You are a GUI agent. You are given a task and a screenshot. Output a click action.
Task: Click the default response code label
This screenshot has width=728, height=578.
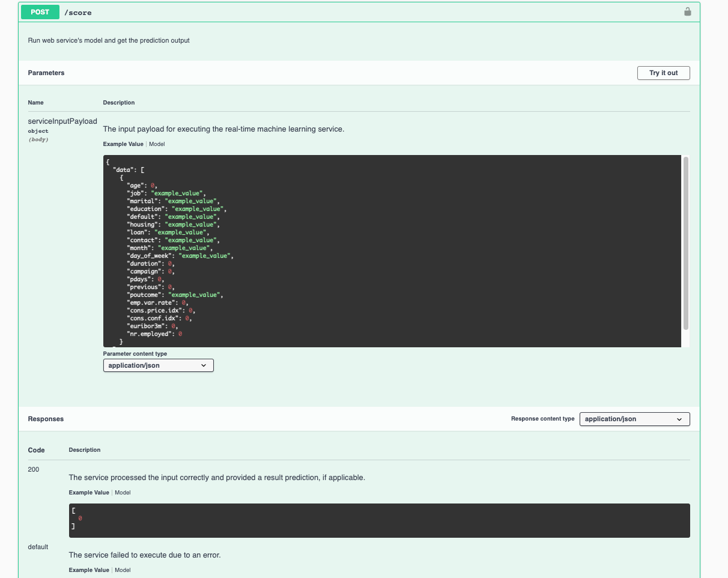(38, 547)
